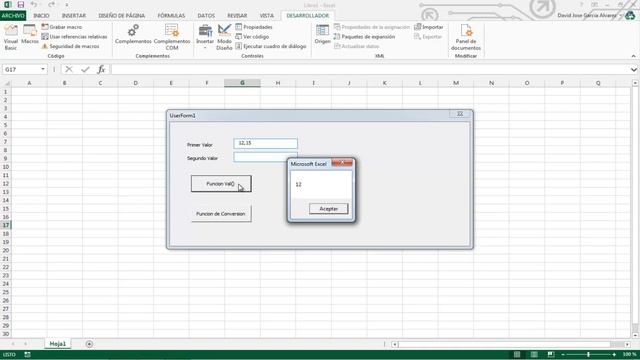Select column header G

242,83
